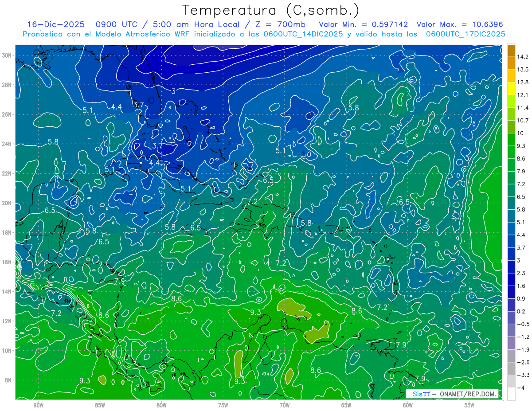The height and width of the screenshot is (411, 532).
Task: Click the 13.5 colorbar scale label
Action: pos(522,69)
